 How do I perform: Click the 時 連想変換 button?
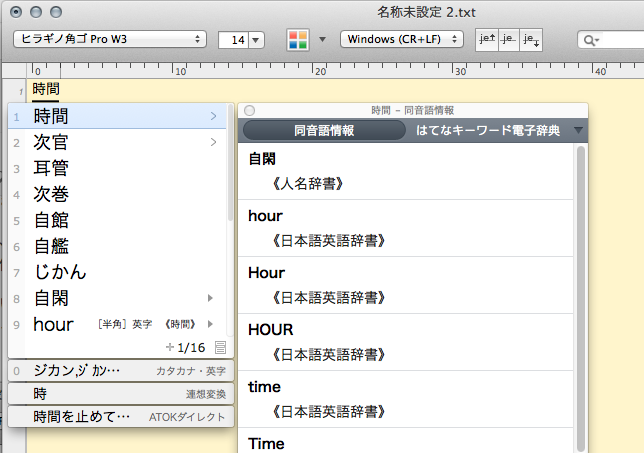point(120,394)
